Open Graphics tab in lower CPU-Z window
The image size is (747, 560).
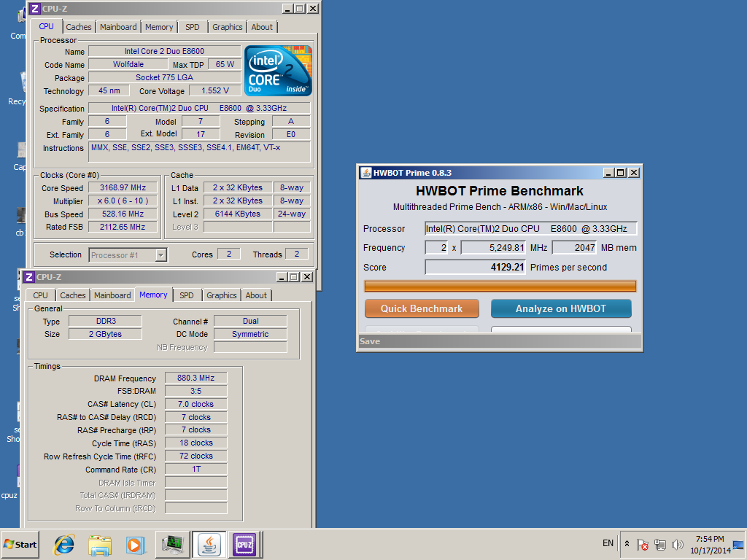click(222, 295)
